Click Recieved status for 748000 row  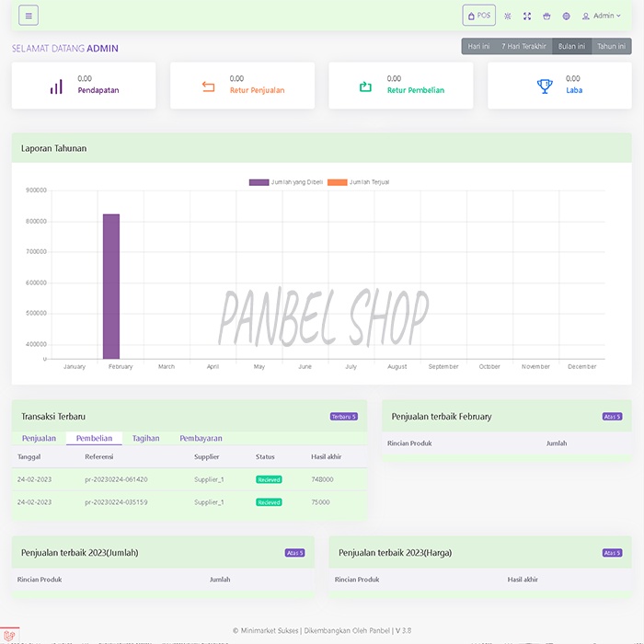269,479
